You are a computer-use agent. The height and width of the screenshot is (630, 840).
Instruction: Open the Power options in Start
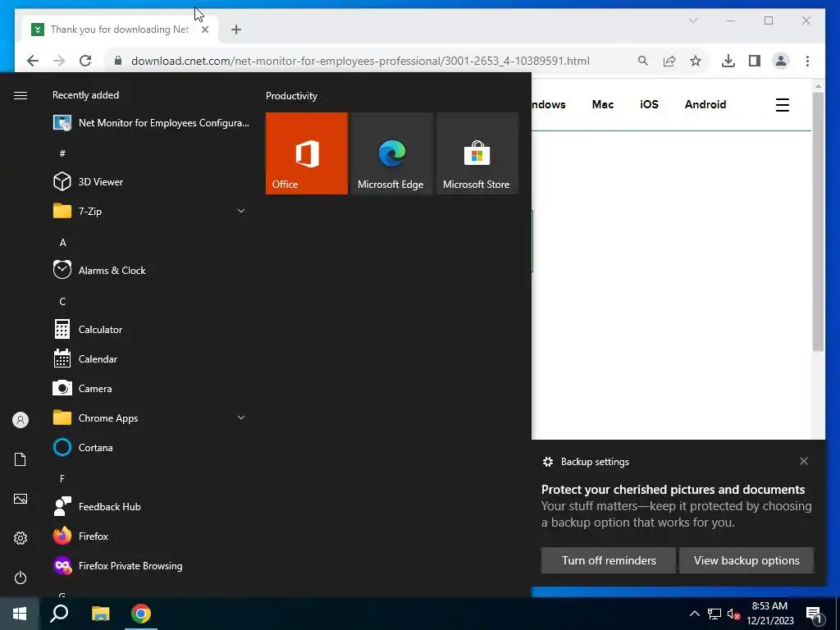pos(21,577)
